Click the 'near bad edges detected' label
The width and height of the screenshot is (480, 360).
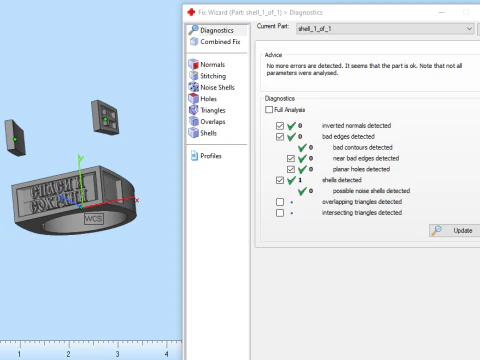pos(366,158)
